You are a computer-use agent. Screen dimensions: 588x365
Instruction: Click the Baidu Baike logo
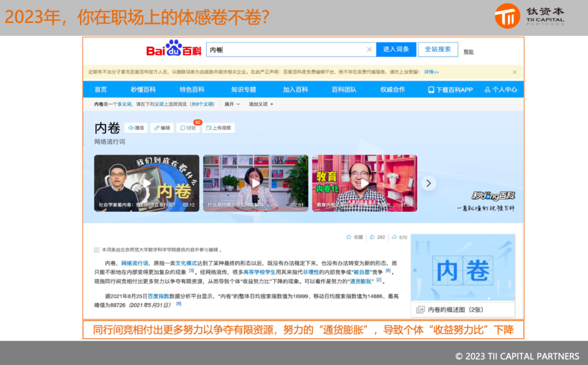pos(174,49)
